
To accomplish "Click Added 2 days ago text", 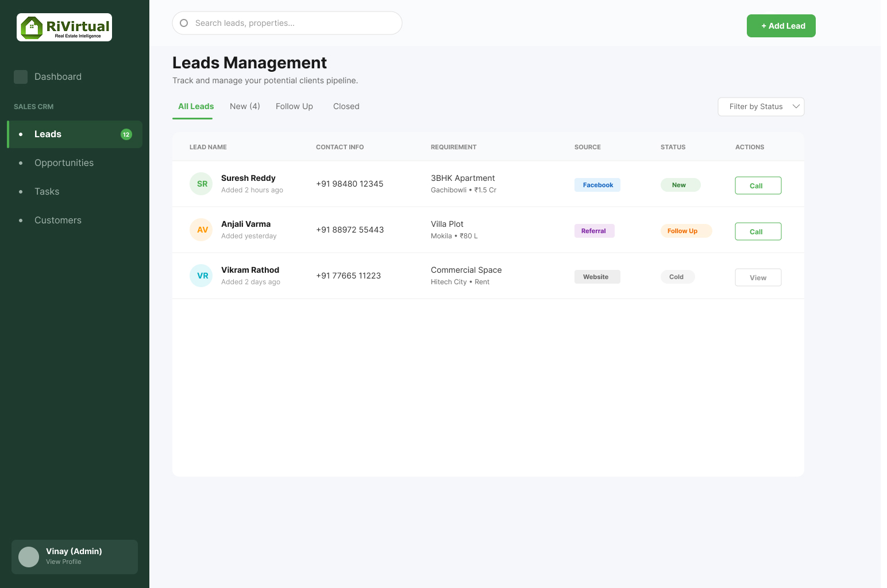I will coord(250,282).
